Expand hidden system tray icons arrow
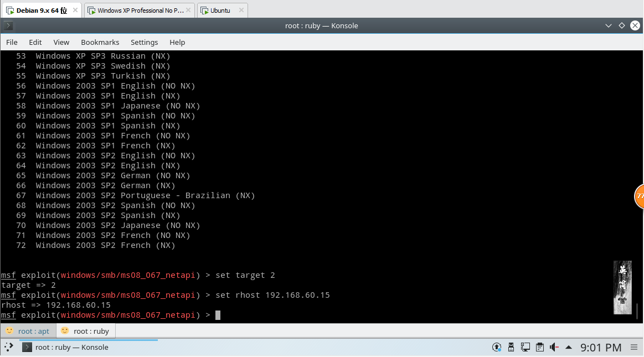 pyautogui.click(x=569, y=347)
